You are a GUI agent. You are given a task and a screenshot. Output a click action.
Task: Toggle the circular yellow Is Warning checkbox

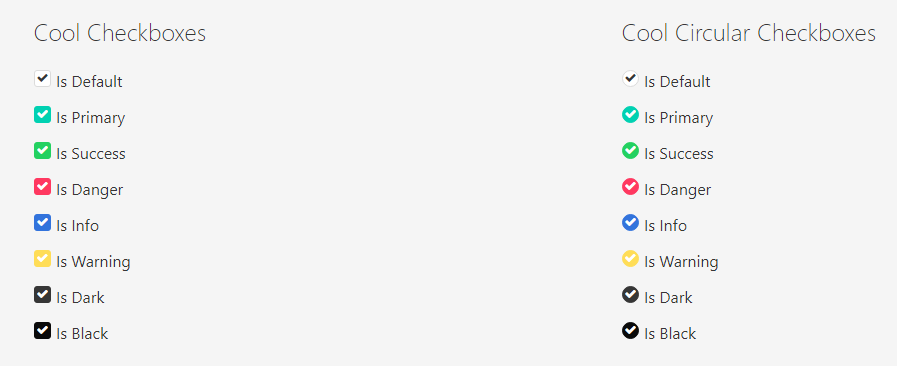pyautogui.click(x=630, y=259)
